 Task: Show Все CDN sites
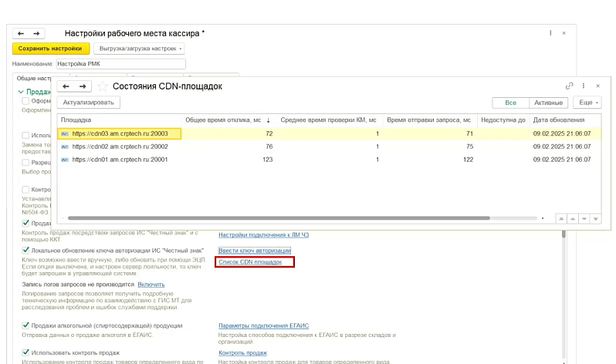tap(511, 103)
